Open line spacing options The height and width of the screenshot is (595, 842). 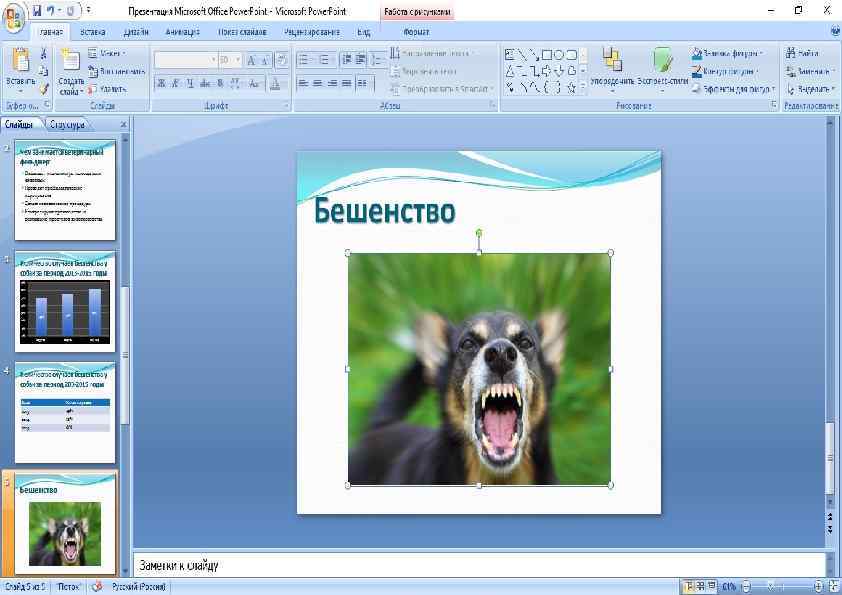[378, 60]
